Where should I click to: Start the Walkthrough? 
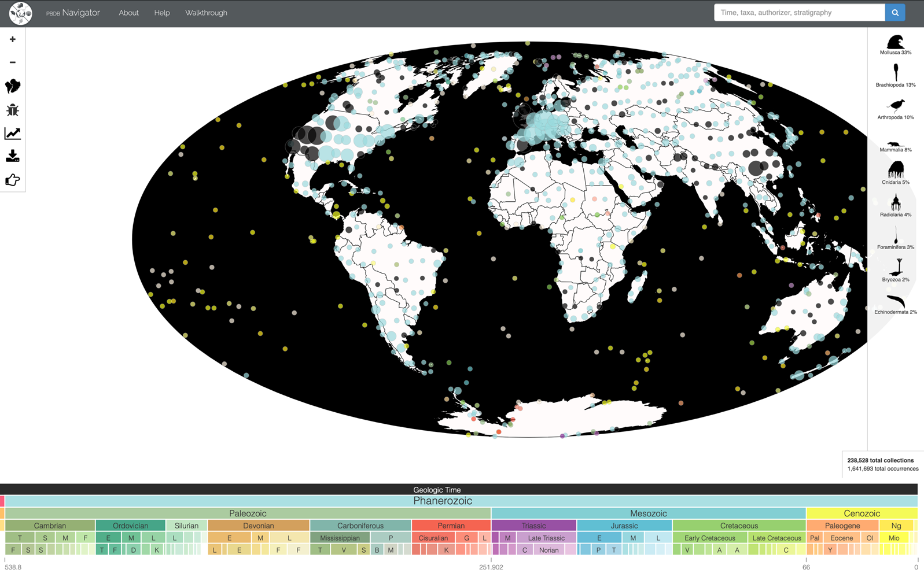point(206,13)
